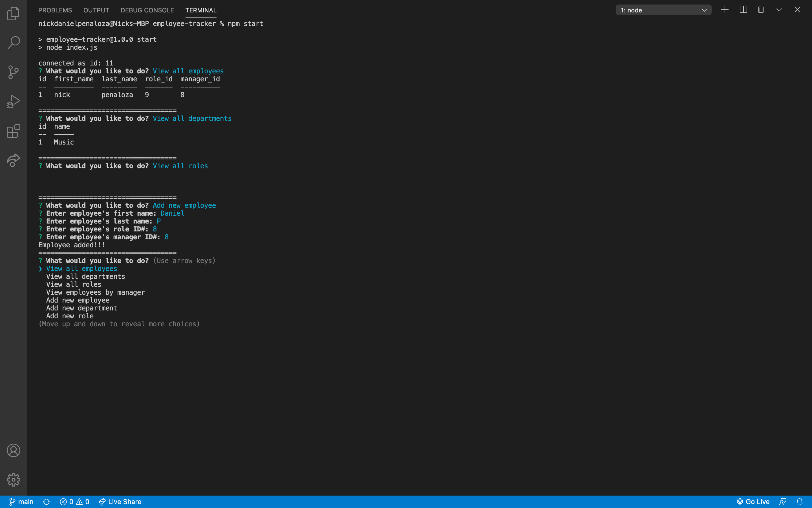The height and width of the screenshot is (508, 812).
Task: Click the 'first_name' column header
Action: (x=74, y=79)
